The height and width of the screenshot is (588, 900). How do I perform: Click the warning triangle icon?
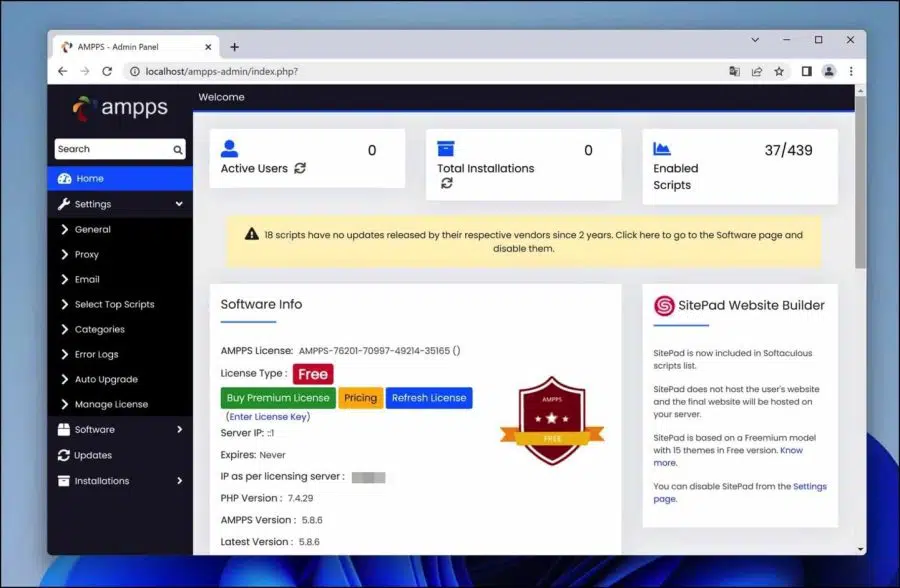coord(251,234)
